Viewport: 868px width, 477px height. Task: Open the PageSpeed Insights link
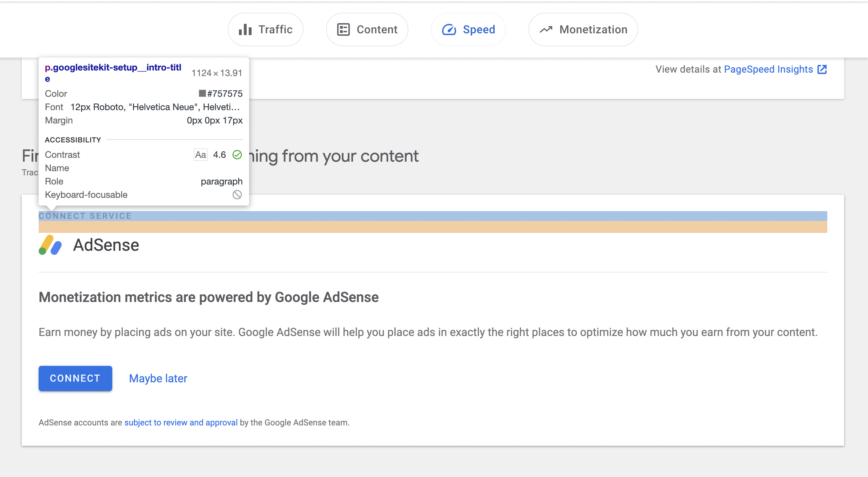(x=768, y=69)
